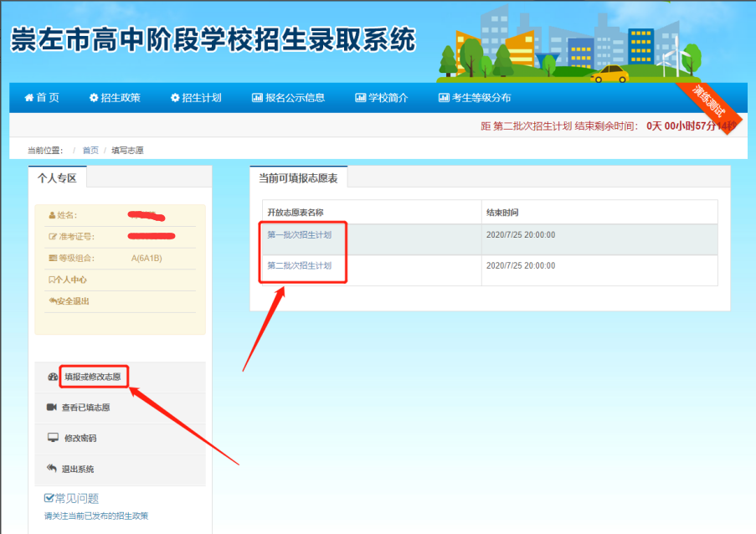Click the home icon in navigation bar
756x534 pixels.
point(29,98)
